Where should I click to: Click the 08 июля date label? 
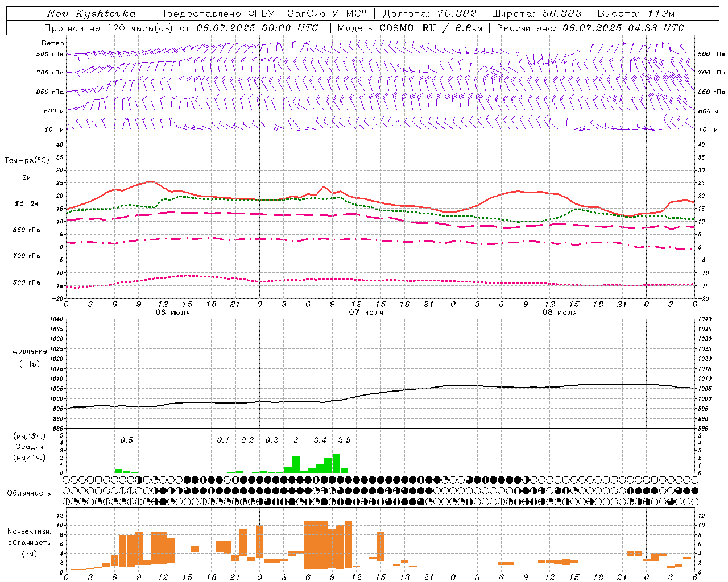click(560, 313)
